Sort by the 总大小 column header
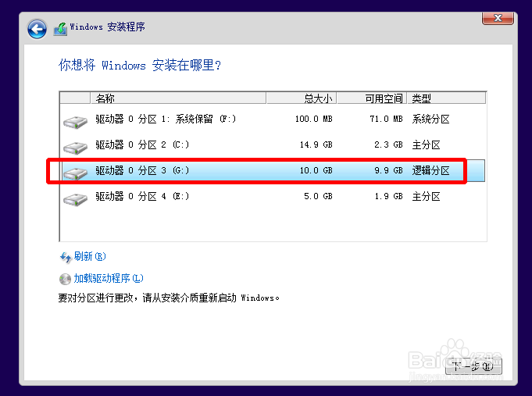This screenshot has width=532, height=396. click(x=302, y=98)
